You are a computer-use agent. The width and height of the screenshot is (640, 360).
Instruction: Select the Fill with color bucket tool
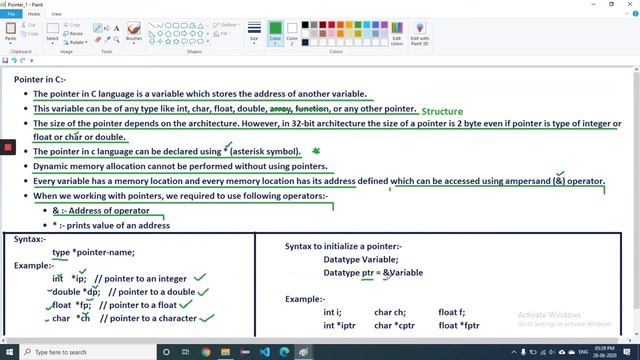[107, 28]
